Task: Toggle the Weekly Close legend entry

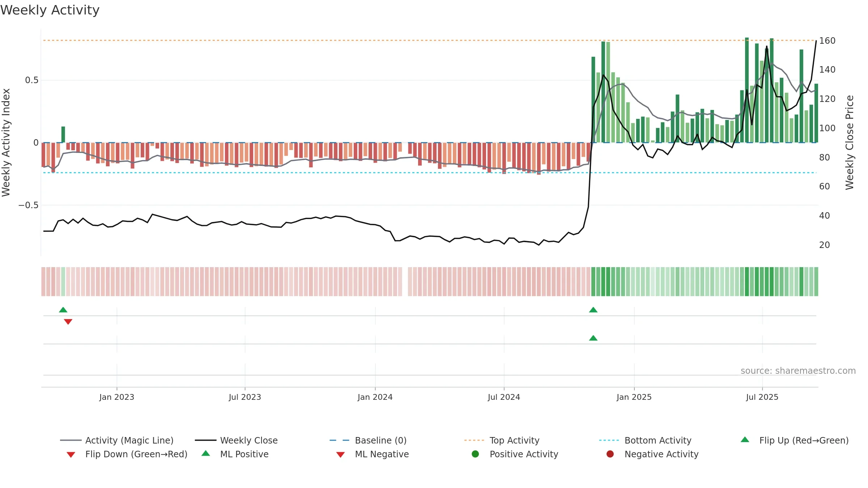Action: pos(236,440)
